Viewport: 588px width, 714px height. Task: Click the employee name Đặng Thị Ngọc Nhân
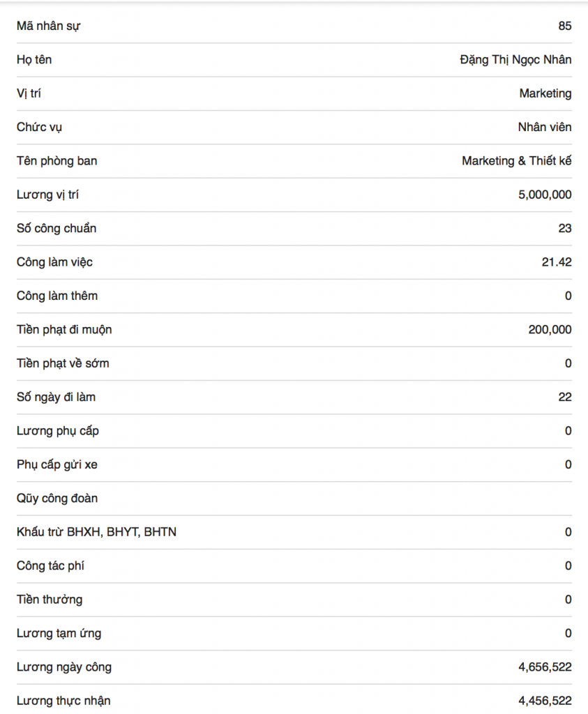515,60
